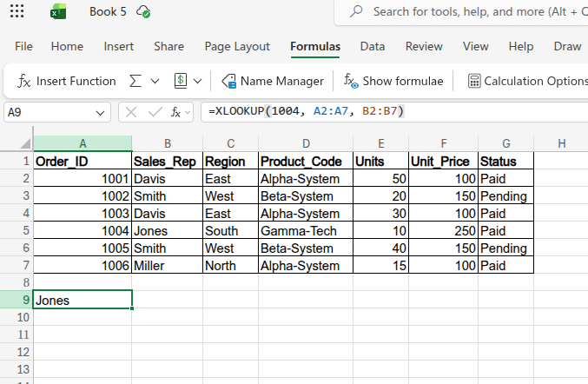Open the Name Box dropdown

102,112
